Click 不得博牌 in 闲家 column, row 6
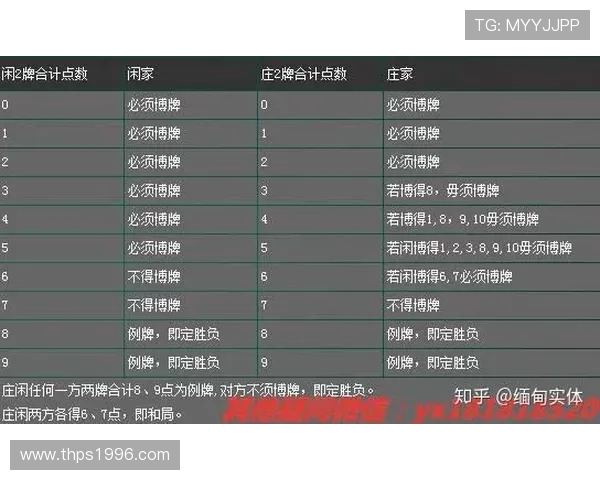This screenshot has height=480, width=600. point(154,276)
